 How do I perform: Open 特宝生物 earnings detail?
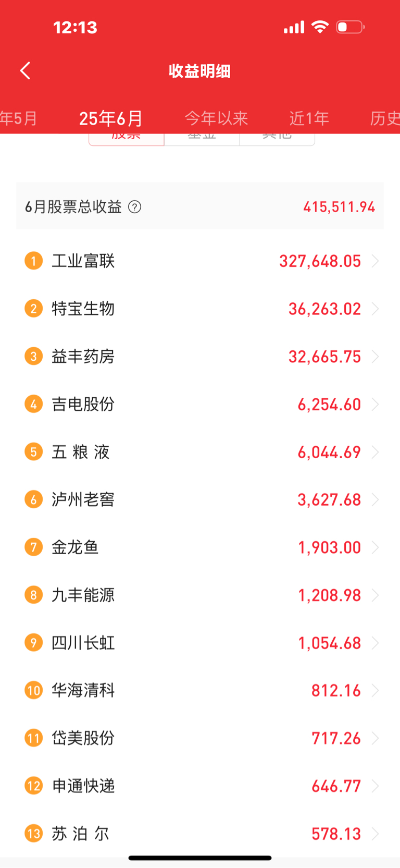[200, 309]
